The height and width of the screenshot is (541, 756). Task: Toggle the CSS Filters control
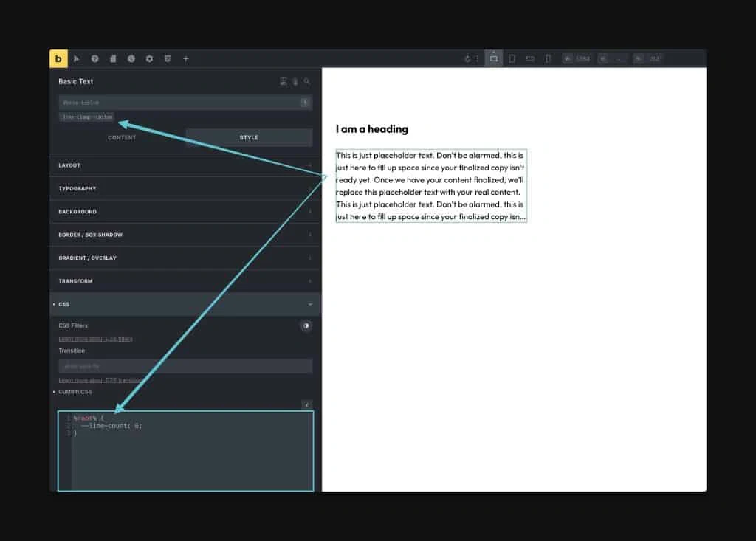tap(306, 325)
